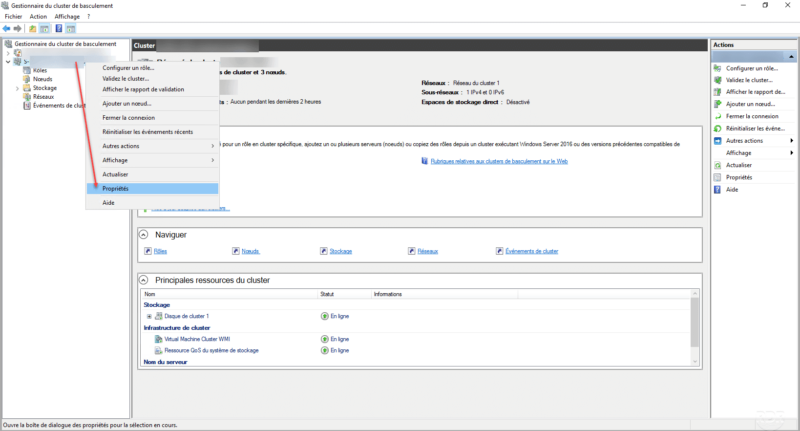Click the blue Help question-mark toolbar icon

click(59, 29)
